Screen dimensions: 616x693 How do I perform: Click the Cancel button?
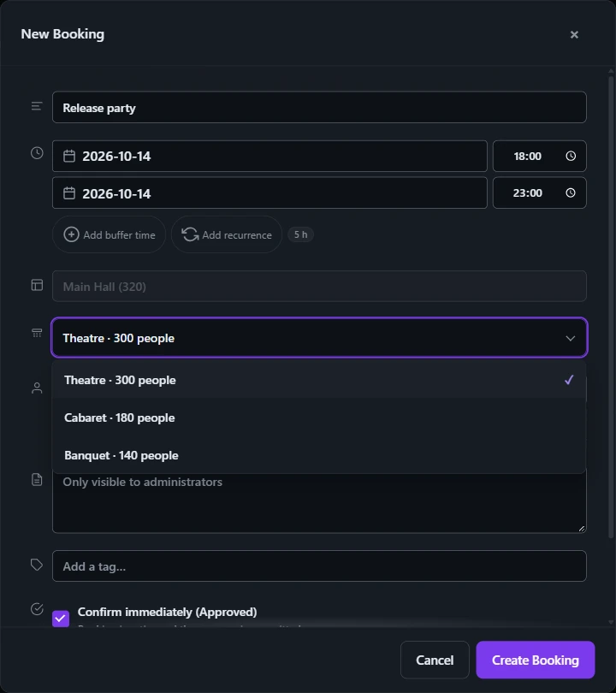[435, 660]
